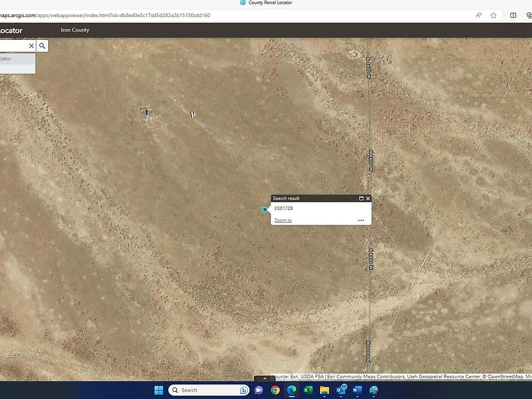Open Google Chrome from the taskbar
The width and height of the screenshot is (532, 399).
click(275, 390)
